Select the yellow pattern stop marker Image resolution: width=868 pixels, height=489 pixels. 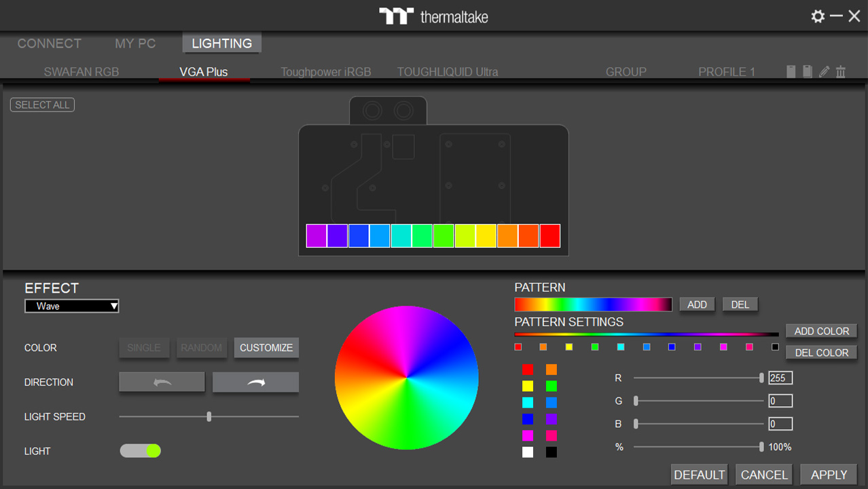[569, 347]
